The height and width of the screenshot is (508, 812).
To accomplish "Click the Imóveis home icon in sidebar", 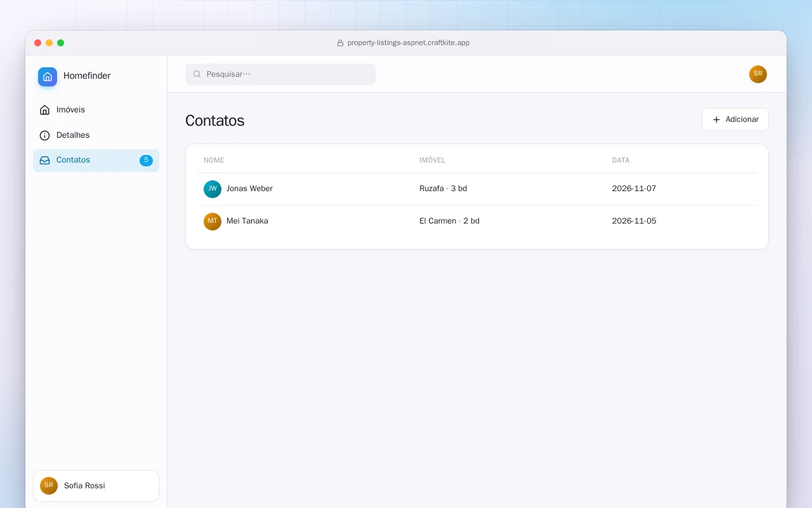I will [44, 110].
